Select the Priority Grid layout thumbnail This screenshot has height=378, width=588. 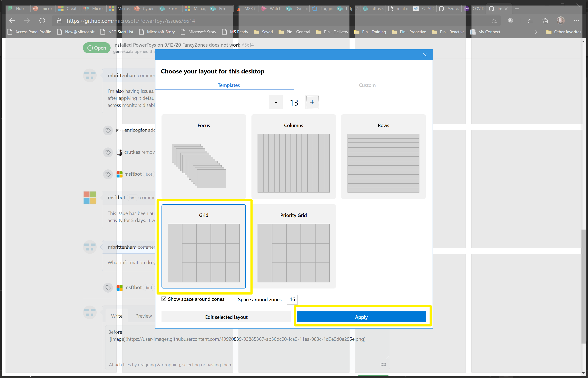tap(293, 246)
